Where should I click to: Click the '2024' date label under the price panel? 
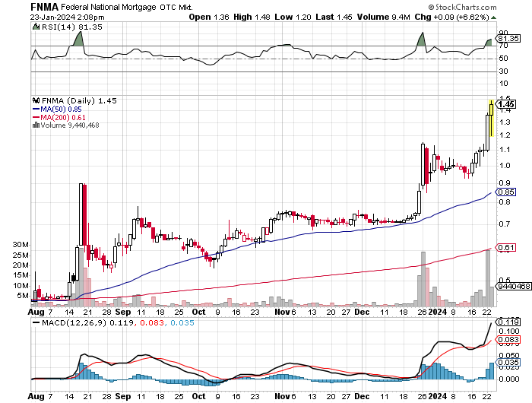438,312
